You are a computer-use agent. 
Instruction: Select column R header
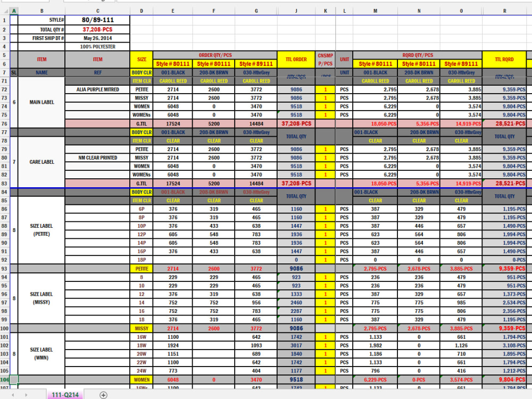point(504,11)
